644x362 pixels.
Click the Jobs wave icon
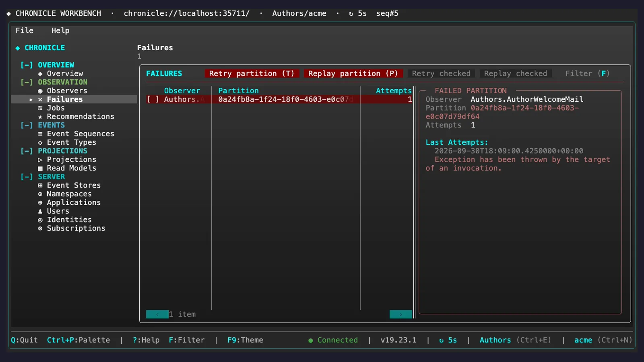40,108
